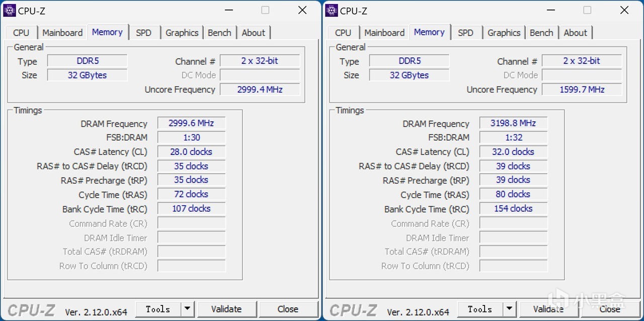Click the empty DC Mode field in left window

[x=260, y=75]
